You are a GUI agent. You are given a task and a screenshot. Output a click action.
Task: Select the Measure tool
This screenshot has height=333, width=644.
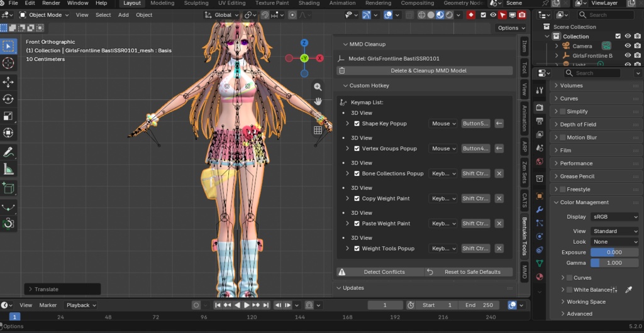click(8, 168)
